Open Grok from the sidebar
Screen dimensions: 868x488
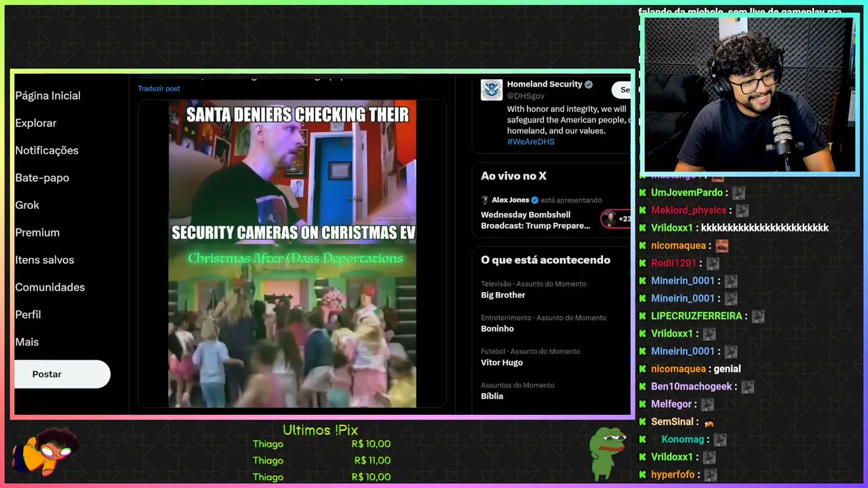coord(27,205)
